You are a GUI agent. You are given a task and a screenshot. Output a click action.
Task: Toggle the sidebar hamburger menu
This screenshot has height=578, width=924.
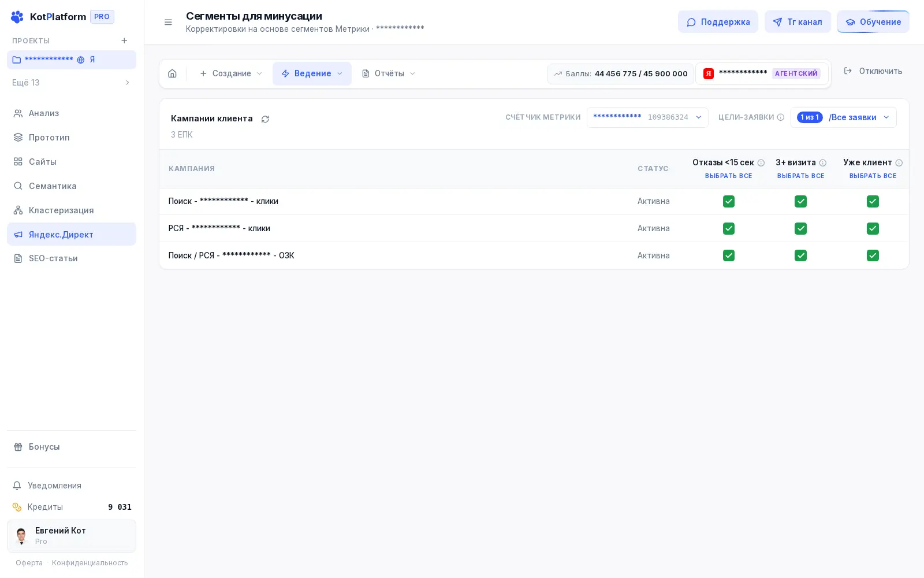tap(168, 22)
